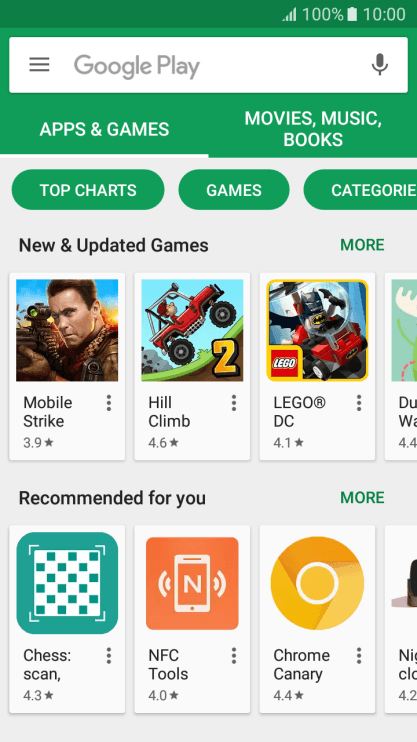
Task: Tap the microphone voice search icon
Action: pos(380,64)
